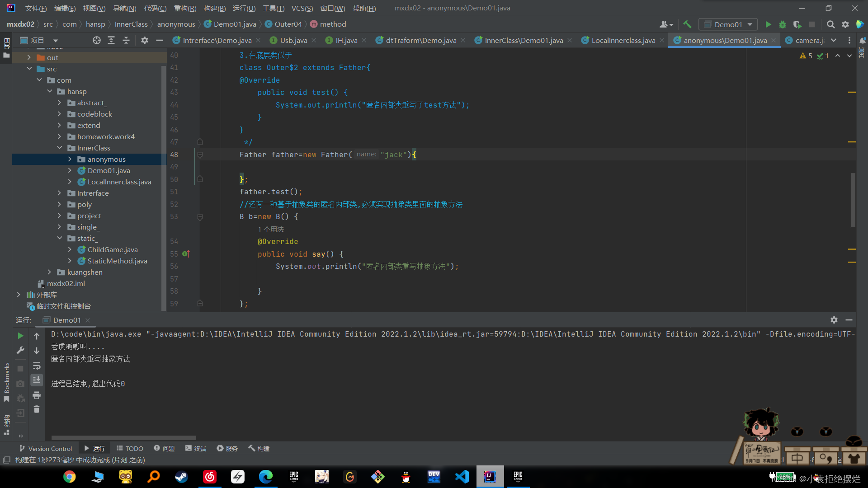
Task: Open the 终端 terminal tool window
Action: point(196,449)
